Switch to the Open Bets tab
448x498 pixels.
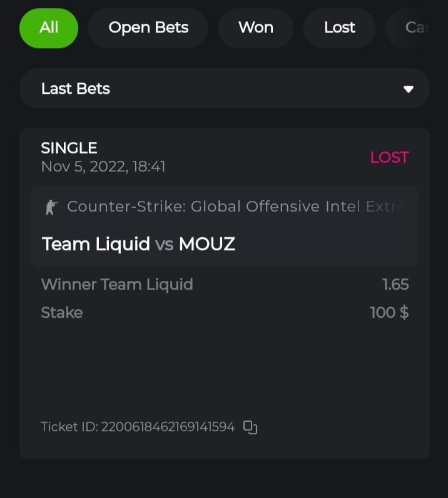[x=148, y=28]
